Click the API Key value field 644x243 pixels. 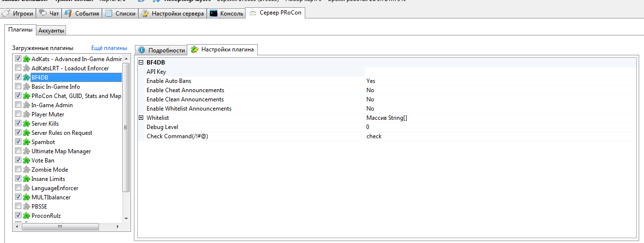[x=500, y=72]
